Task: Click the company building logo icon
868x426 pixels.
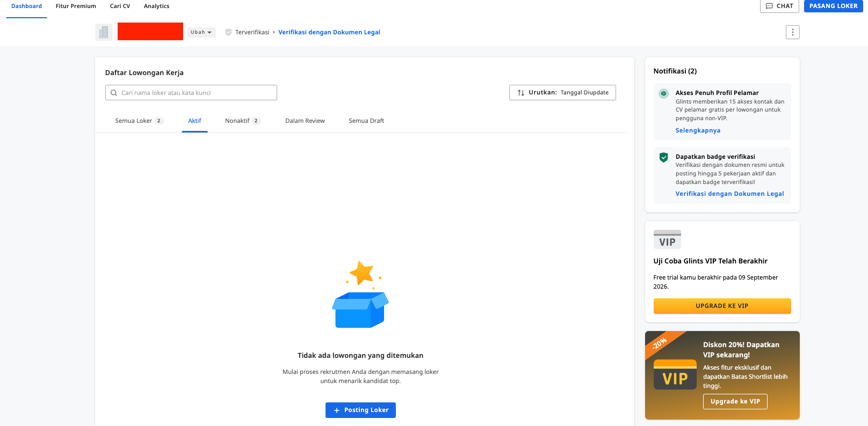Action: tap(104, 32)
